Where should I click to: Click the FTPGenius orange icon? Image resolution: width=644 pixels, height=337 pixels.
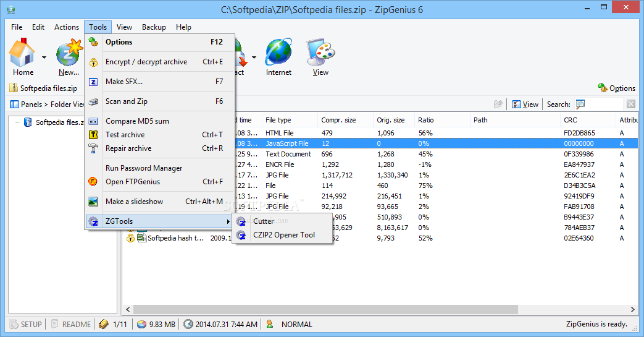[93, 181]
